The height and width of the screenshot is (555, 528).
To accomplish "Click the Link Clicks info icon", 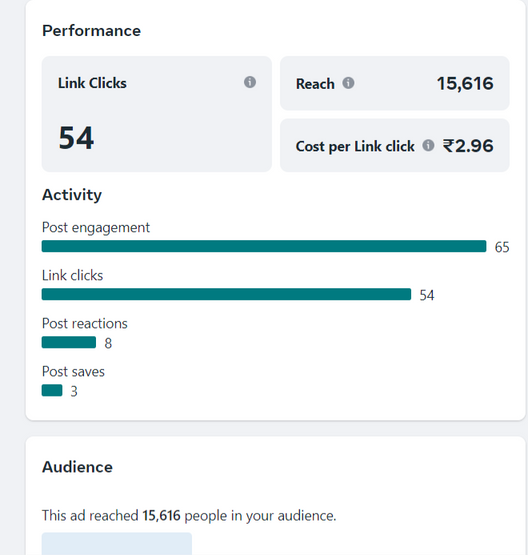I will tap(250, 82).
